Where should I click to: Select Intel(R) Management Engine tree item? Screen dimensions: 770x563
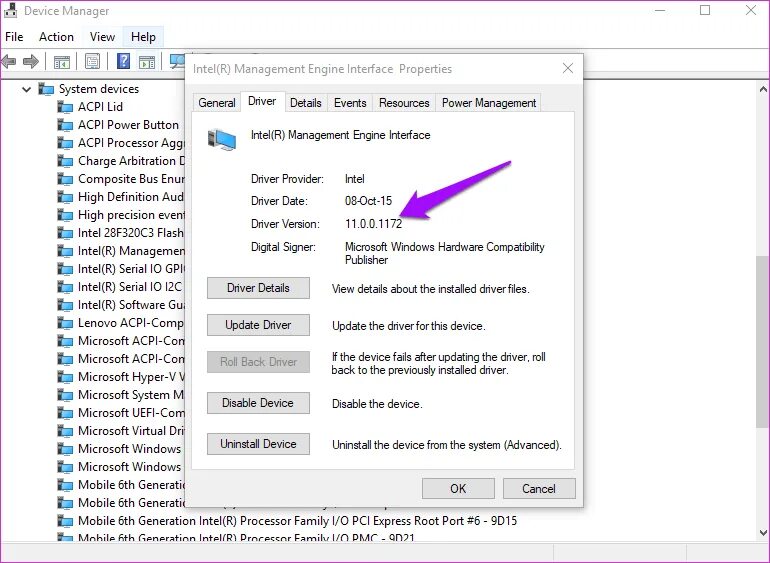click(131, 251)
